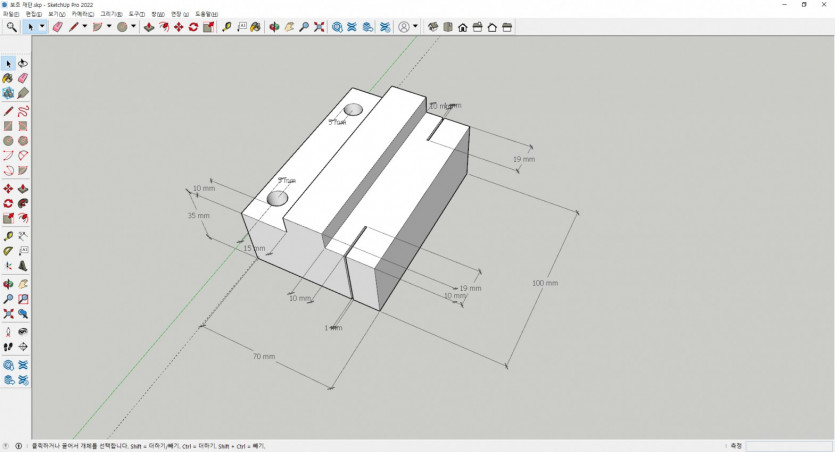Choose the Rotate tool in top toolbar
This screenshot has height=452, width=835.
193,27
